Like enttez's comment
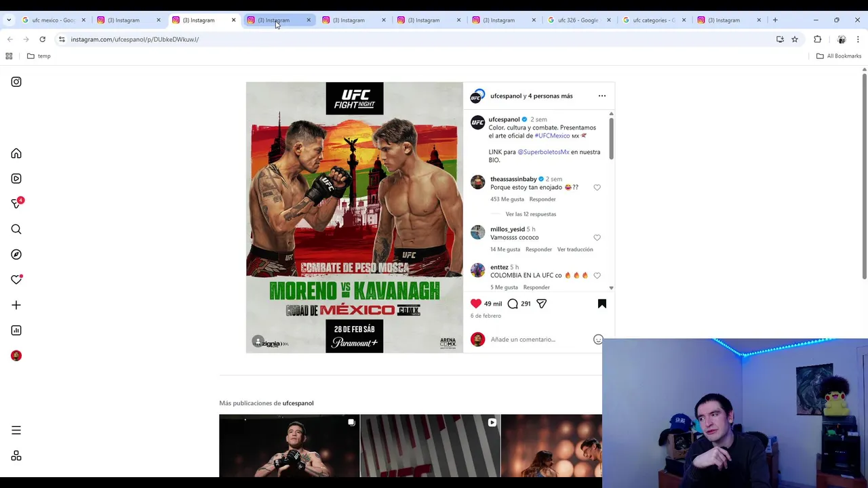Image resolution: width=868 pixels, height=488 pixels. coord(597,276)
